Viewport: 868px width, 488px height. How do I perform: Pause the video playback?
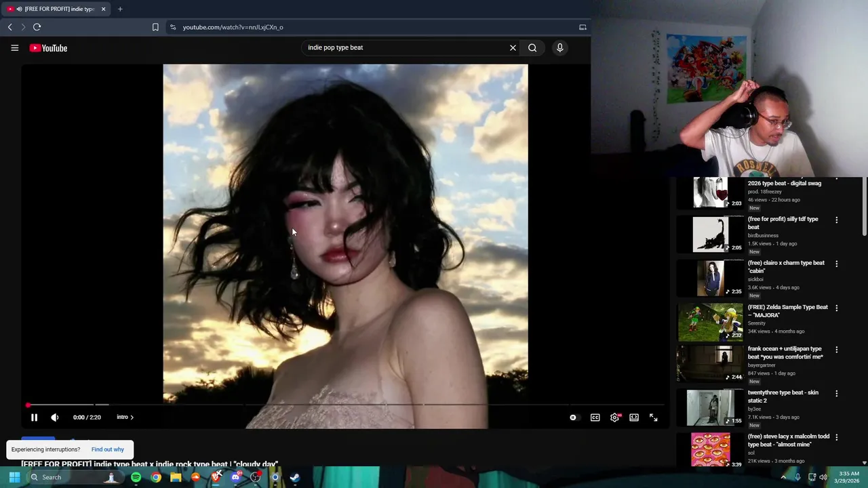click(x=34, y=418)
